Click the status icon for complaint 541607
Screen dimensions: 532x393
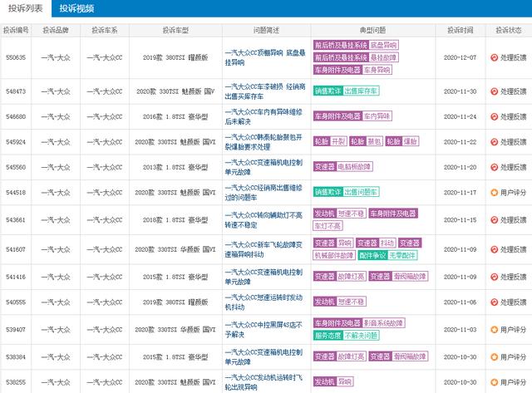coord(494,249)
